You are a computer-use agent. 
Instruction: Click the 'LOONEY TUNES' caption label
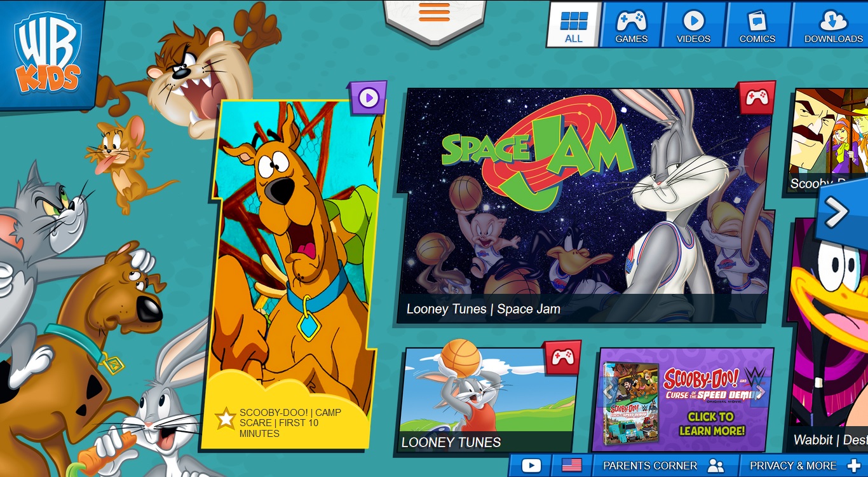(x=451, y=442)
